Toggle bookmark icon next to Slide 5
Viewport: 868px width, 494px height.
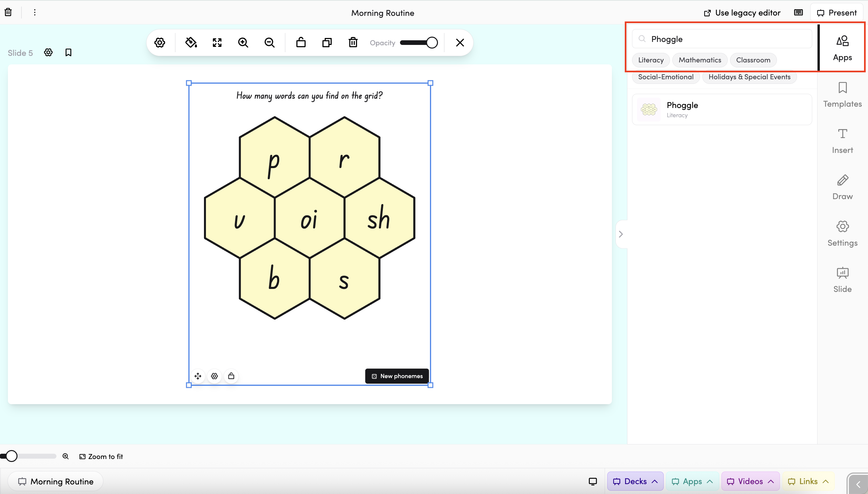[x=68, y=53]
